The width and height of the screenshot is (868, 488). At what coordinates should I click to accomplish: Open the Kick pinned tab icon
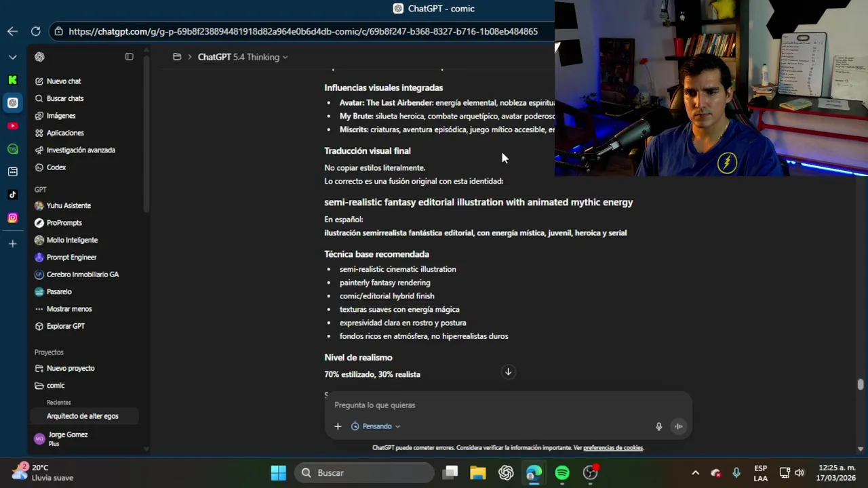tap(12, 80)
